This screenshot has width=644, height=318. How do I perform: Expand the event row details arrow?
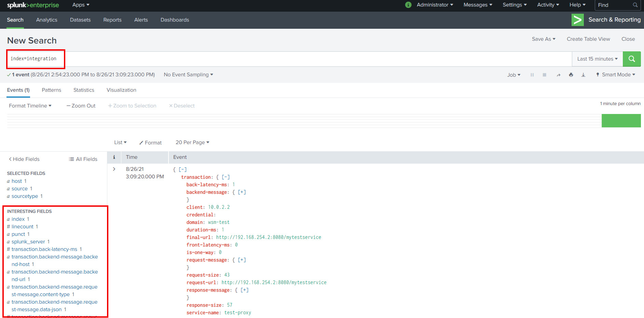(x=114, y=169)
